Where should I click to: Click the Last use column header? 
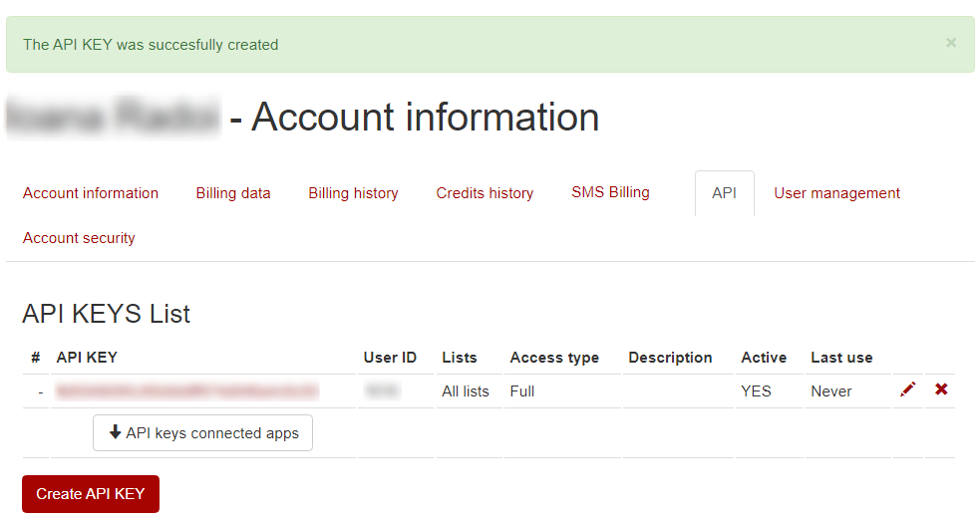(x=841, y=358)
